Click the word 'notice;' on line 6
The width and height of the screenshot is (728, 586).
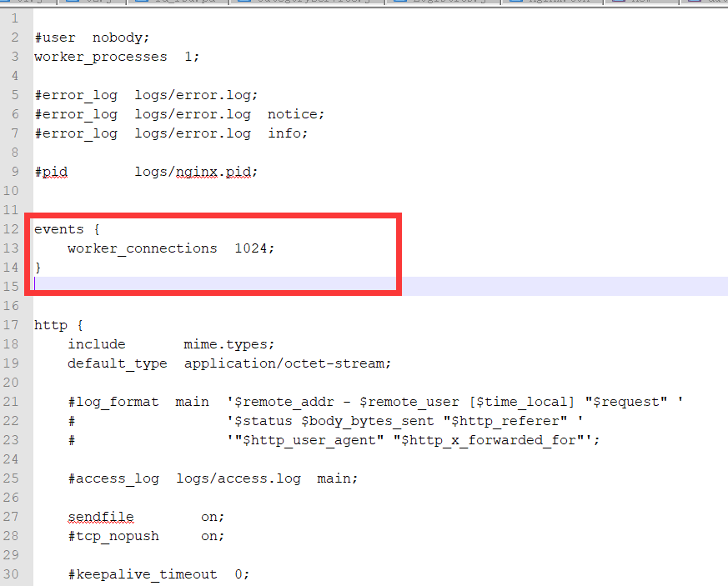pos(296,114)
